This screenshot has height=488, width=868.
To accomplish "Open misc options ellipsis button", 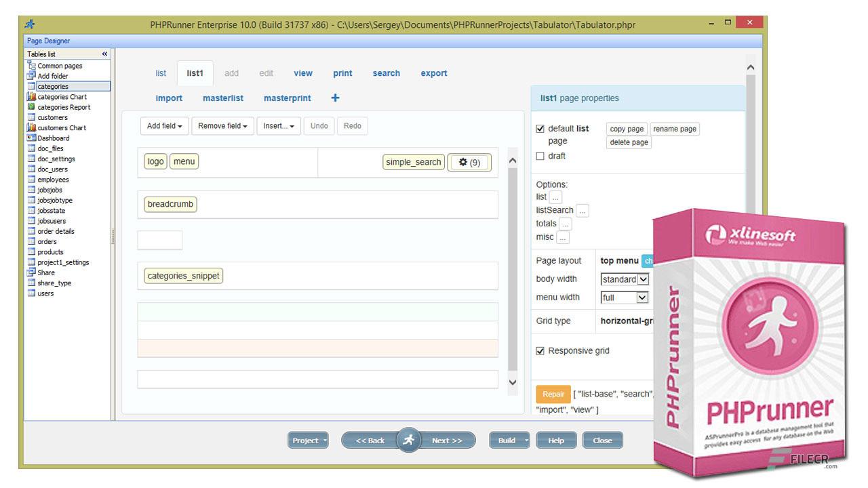I will pos(563,238).
